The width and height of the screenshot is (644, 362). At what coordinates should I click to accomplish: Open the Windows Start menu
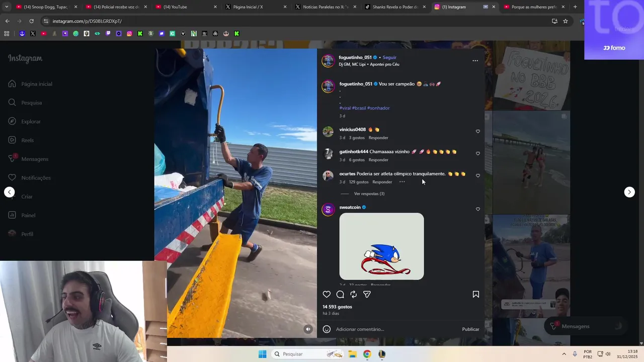click(x=262, y=354)
